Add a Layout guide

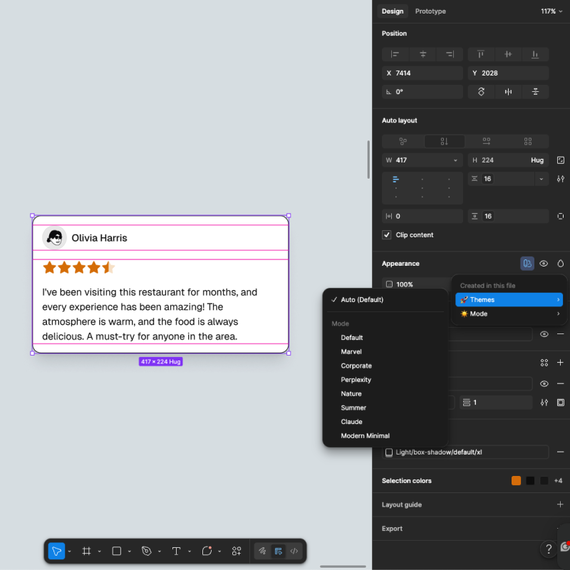pyautogui.click(x=560, y=505)
